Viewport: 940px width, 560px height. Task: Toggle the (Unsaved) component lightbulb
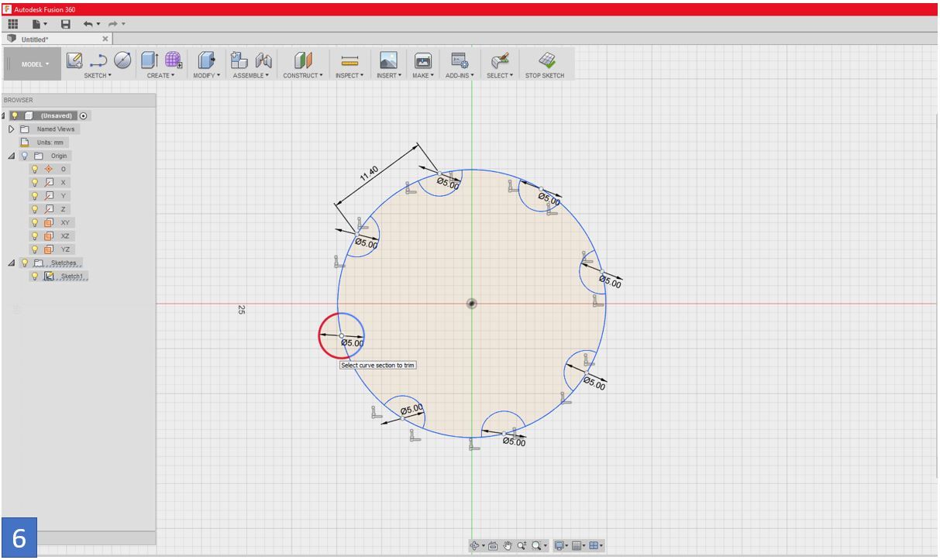tap(15, 115)
